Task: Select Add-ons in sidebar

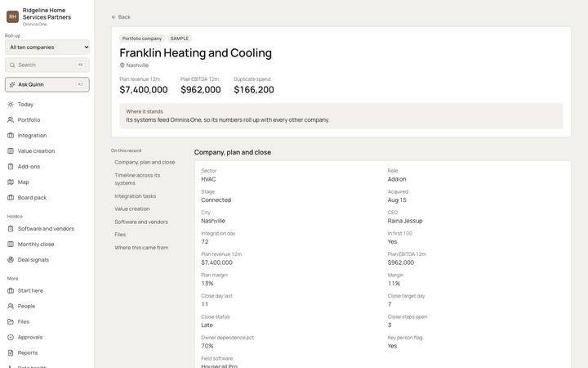Action: (x=47, y=166)
